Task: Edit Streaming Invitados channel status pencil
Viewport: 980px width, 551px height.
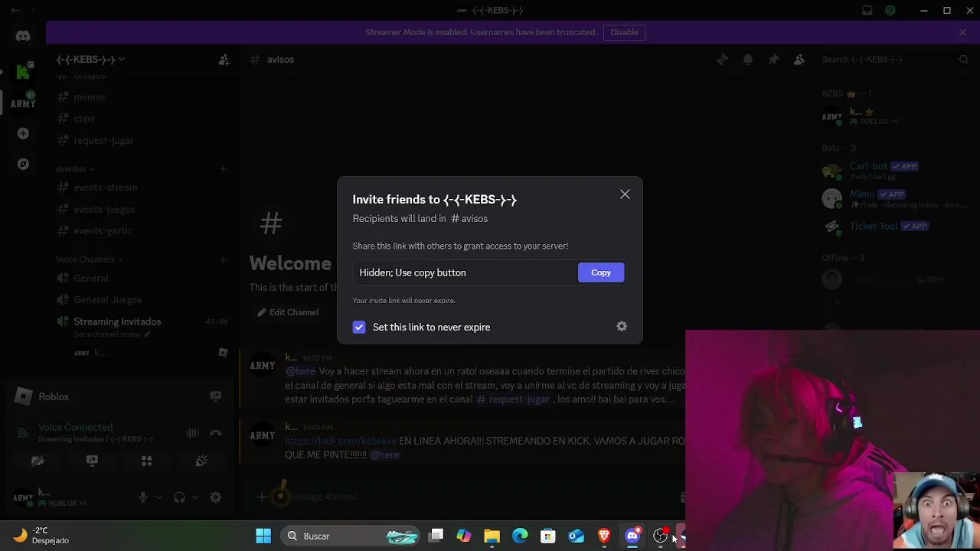Action: coord(147,334)
